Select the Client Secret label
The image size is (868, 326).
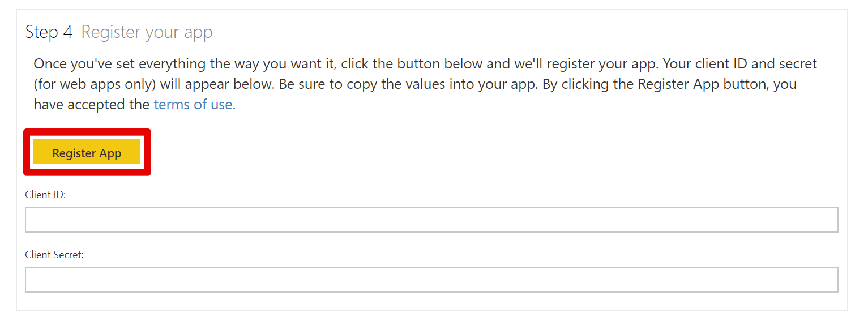coord(53,255)
